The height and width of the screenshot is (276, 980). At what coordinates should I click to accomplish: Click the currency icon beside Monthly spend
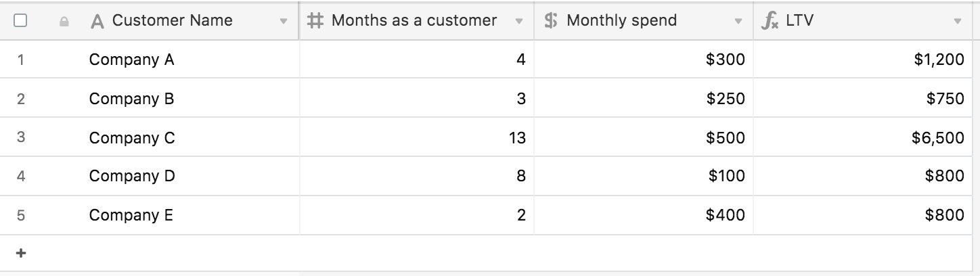click(551, 21)
